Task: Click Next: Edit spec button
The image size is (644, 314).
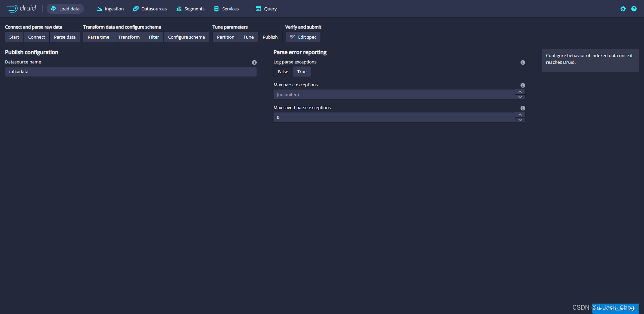Action: [x=615, y=309]
